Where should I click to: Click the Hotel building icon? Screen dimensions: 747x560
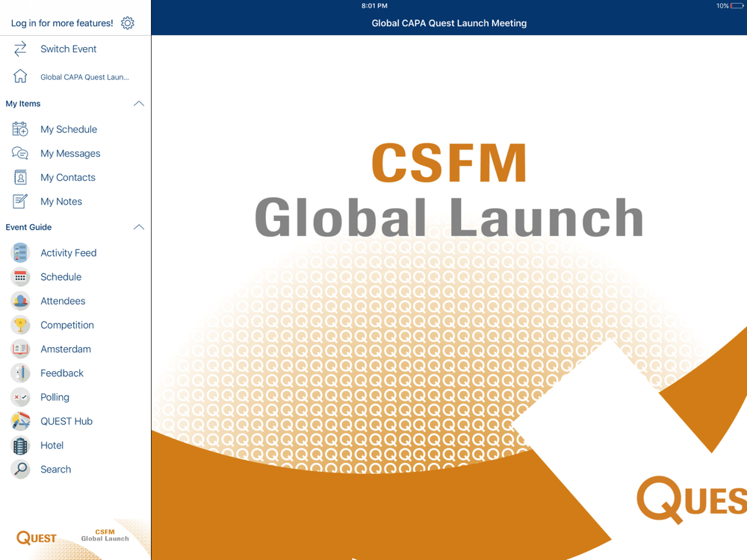coord(20,445)
